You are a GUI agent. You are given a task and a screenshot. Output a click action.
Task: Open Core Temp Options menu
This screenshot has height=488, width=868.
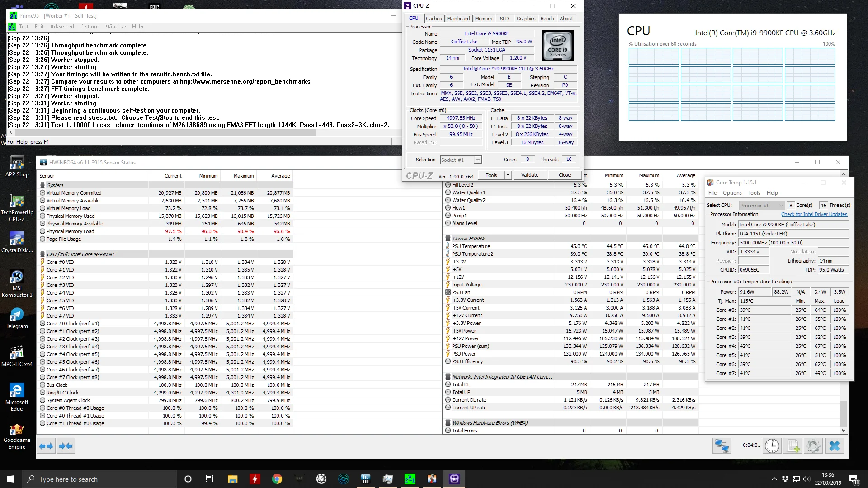(732, 193)
